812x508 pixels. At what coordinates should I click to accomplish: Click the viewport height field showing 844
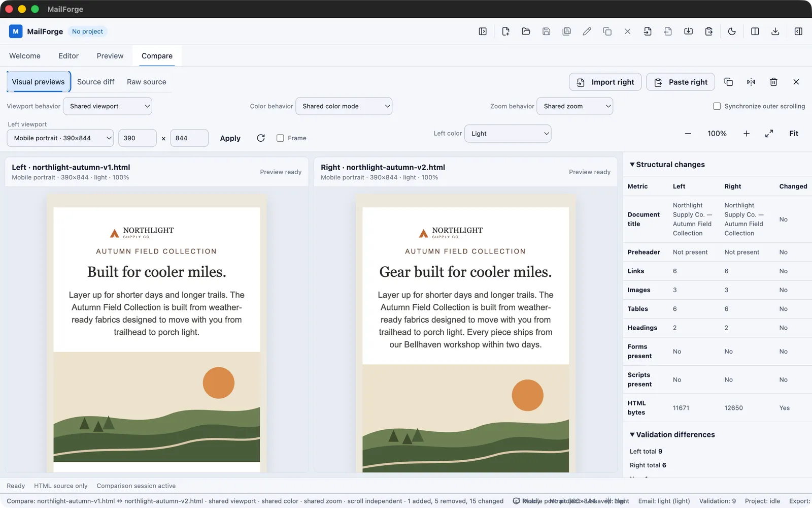coord(189,138)
